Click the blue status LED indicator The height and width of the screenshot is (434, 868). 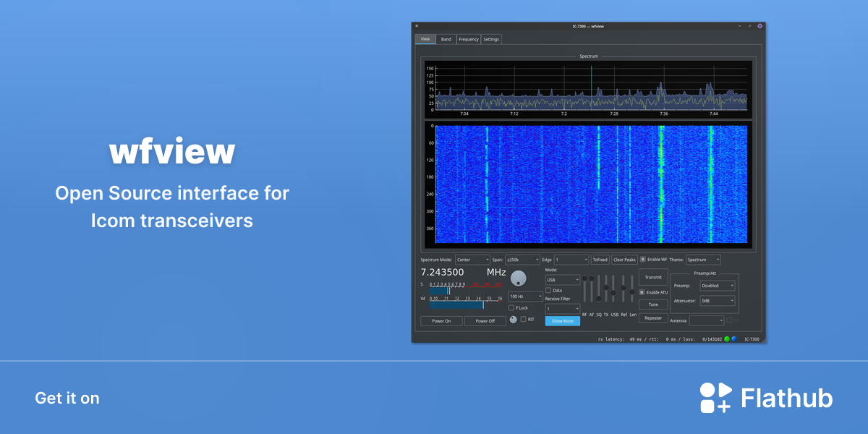[733, 339]
